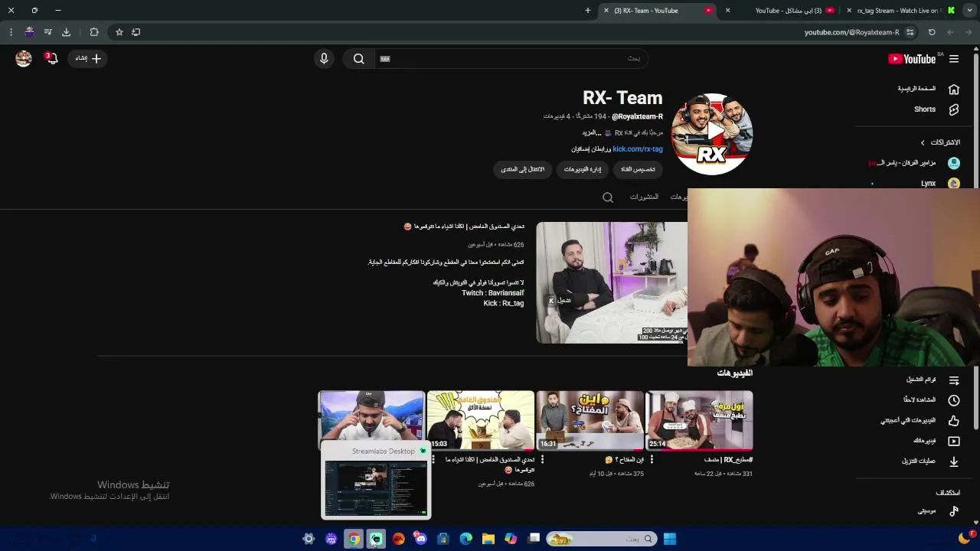The height and width of the screenshot is (551, 980).
Task: Open Shorts in the sidebar
Action: [936, 109]
